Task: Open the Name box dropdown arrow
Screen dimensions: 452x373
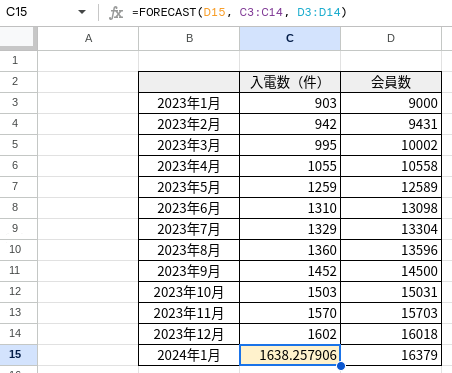Action: [82, 12]
